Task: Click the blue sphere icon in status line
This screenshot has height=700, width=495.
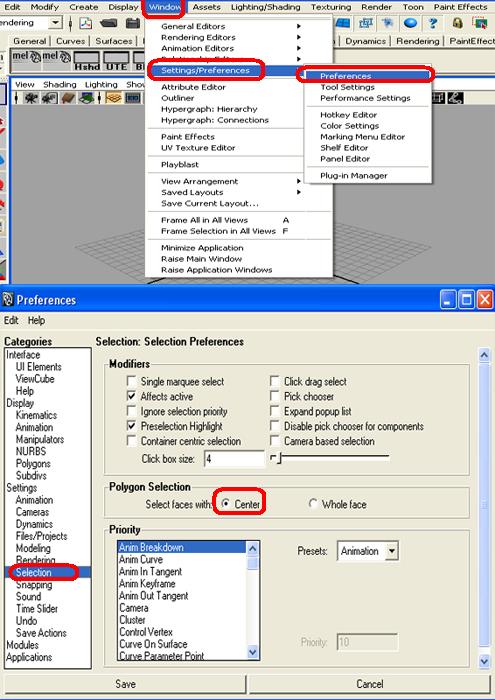Action: 411,22
